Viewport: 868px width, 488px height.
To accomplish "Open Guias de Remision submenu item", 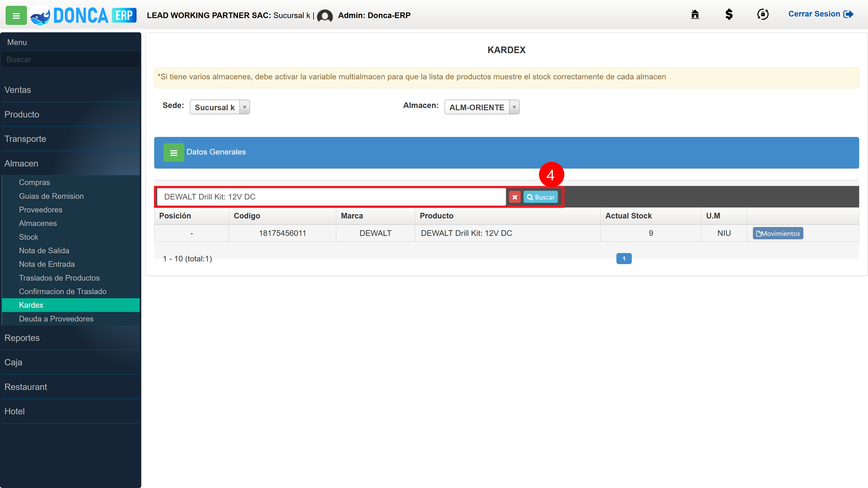I will (71, 196).
